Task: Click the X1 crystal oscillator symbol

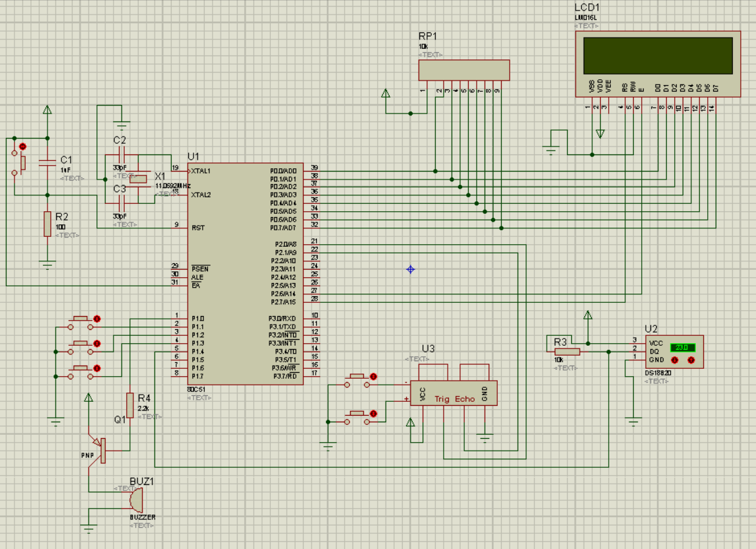Action: 139,179
